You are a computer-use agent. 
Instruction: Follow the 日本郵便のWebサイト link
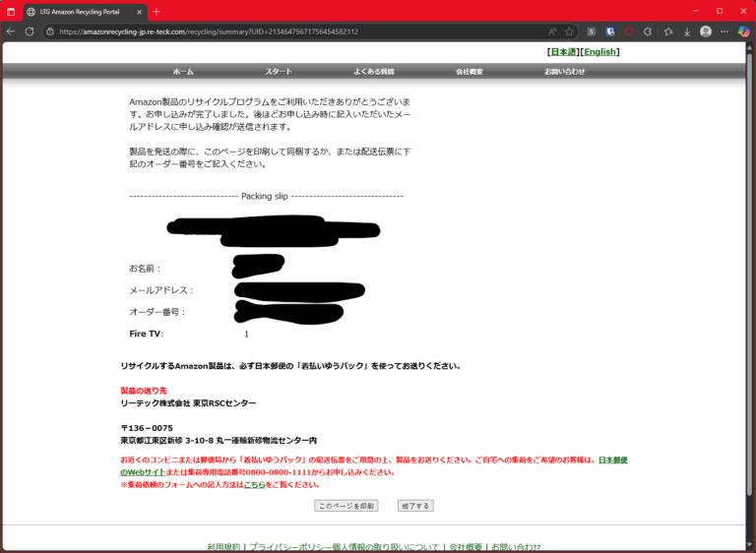pos(613,460)
